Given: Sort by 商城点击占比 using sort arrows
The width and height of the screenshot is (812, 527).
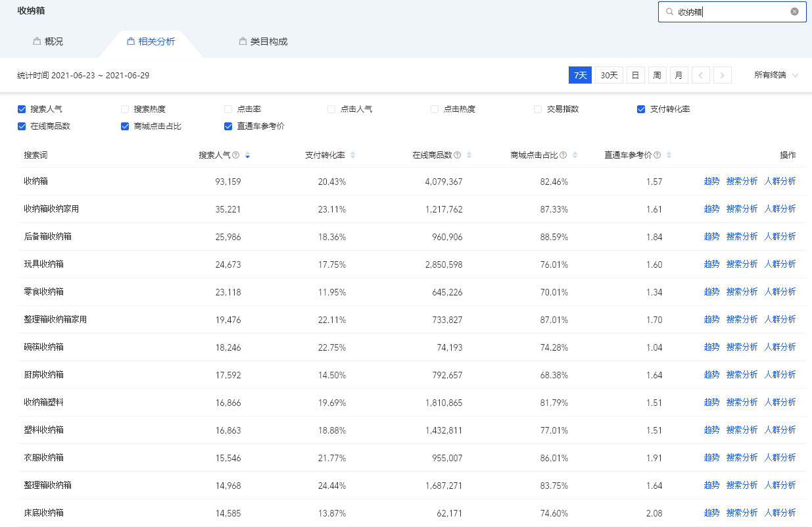Looking at the screenshot, I should click(575, 155).
